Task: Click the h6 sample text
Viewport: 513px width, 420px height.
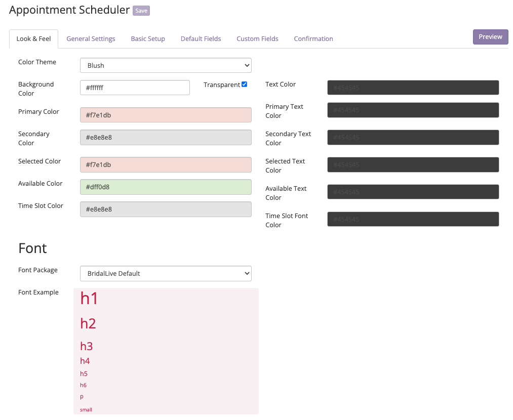Action: click(83, 385)
